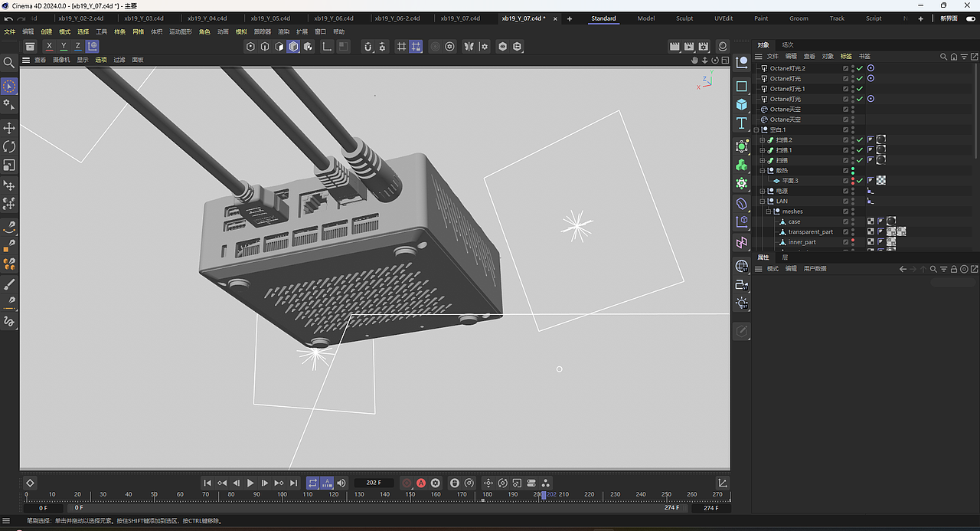The image size is (980, 531).
Task: Click the magnet snap icon
Action: point(367,47)
